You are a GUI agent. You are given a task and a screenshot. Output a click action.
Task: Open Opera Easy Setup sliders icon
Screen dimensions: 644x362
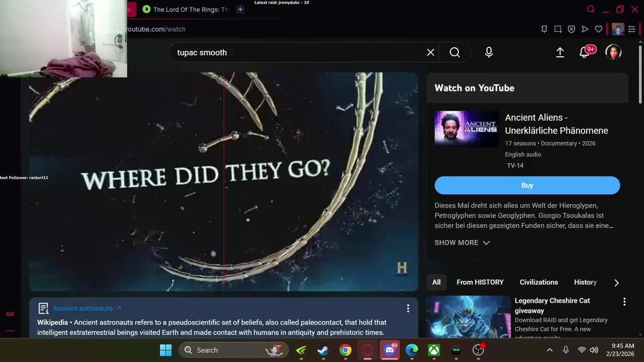pos(632,29)
